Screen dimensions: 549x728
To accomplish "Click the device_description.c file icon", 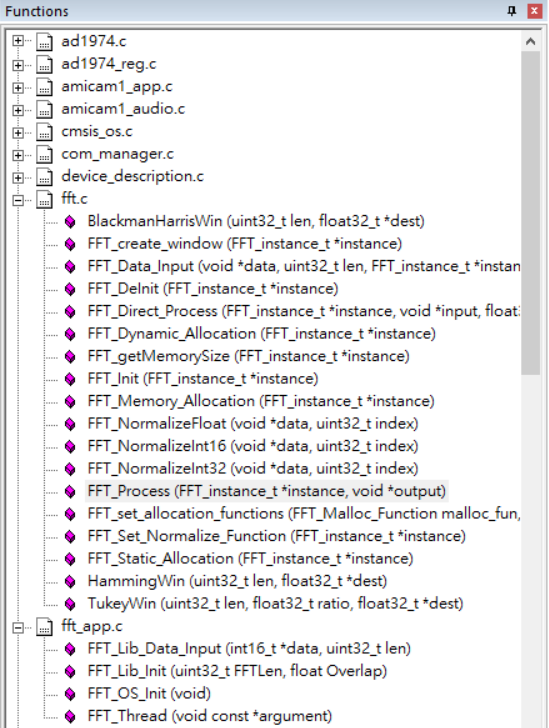I will coord(45,177).
